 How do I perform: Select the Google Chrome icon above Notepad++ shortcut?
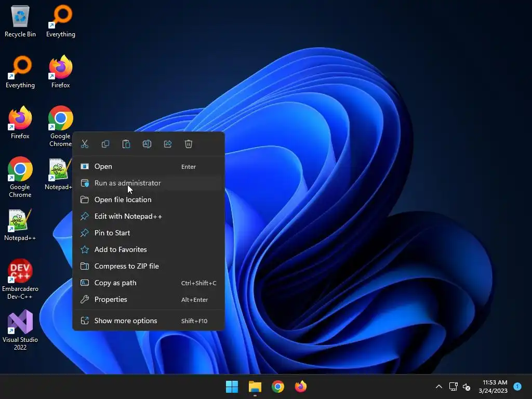(x=61, y=127)
